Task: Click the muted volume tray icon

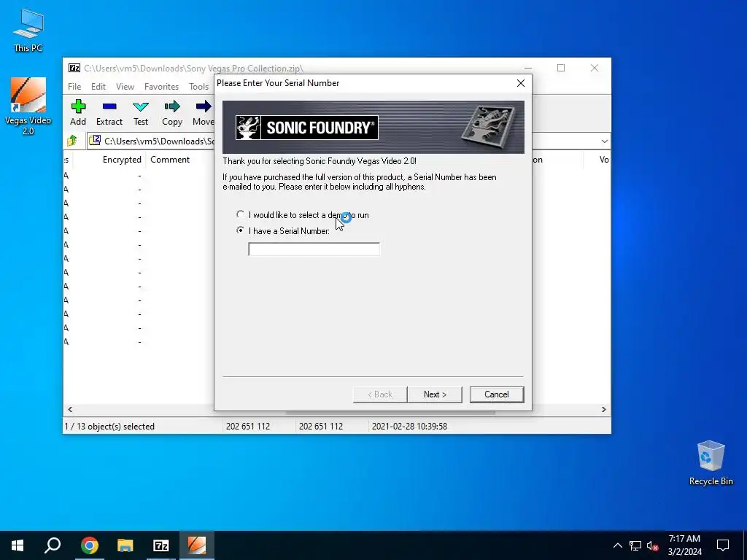Action: [653, 545]
